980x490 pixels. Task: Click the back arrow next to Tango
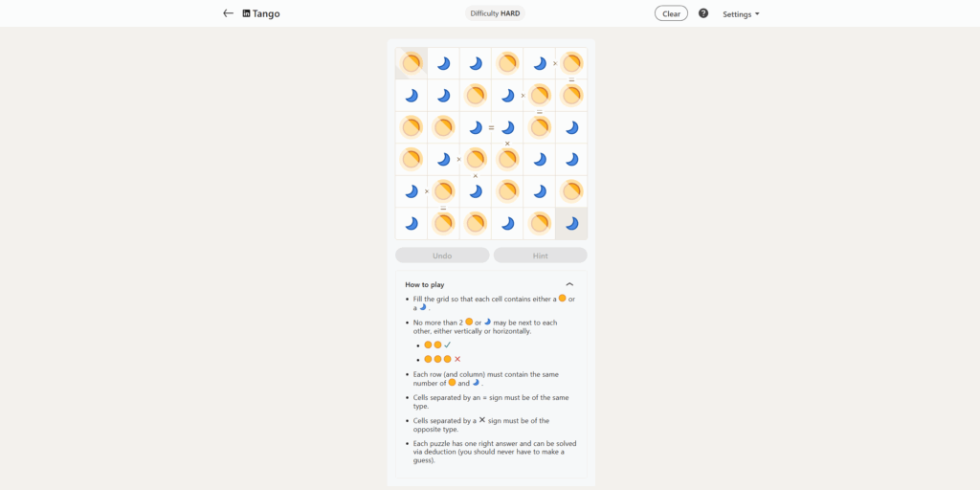228,13
